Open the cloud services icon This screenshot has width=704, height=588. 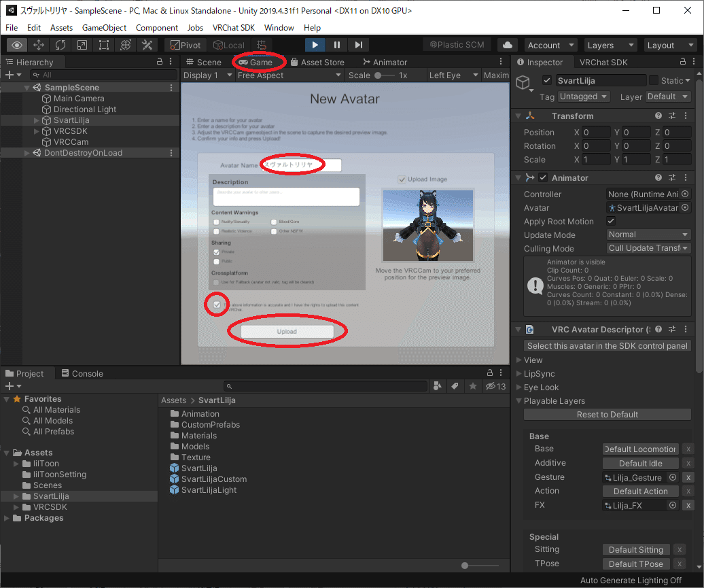(x=508, y=45)
